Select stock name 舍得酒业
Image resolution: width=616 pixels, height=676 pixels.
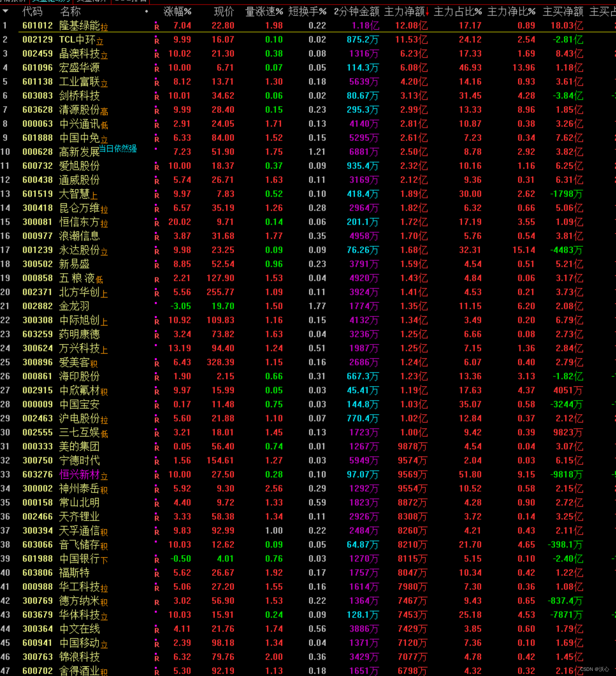pos(79,671)
